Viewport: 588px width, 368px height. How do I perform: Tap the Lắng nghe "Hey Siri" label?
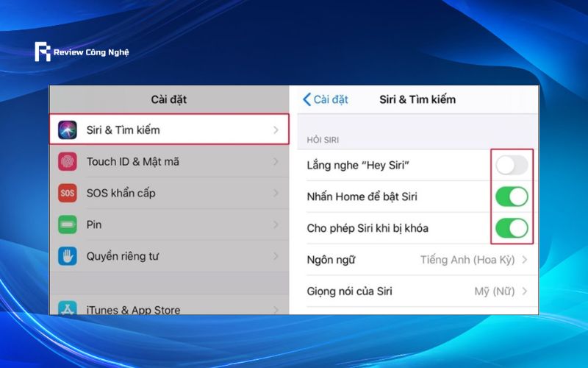[358, 165]
